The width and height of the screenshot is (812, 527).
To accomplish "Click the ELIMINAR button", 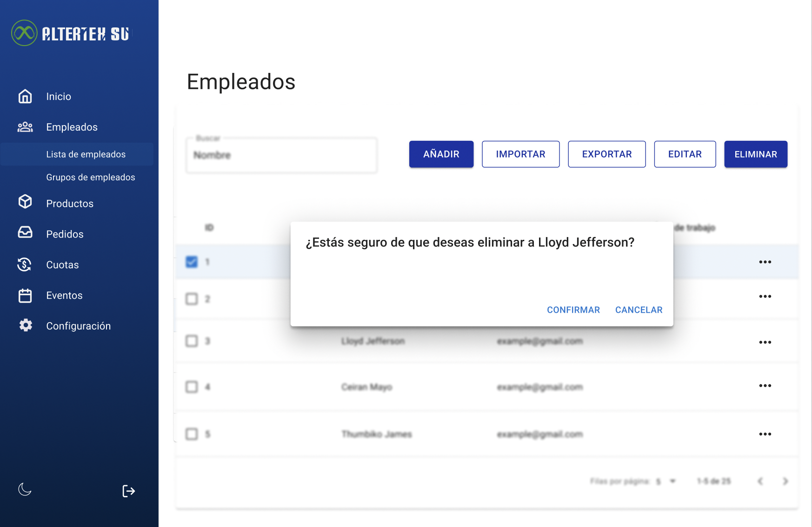I will pos(756,154).
